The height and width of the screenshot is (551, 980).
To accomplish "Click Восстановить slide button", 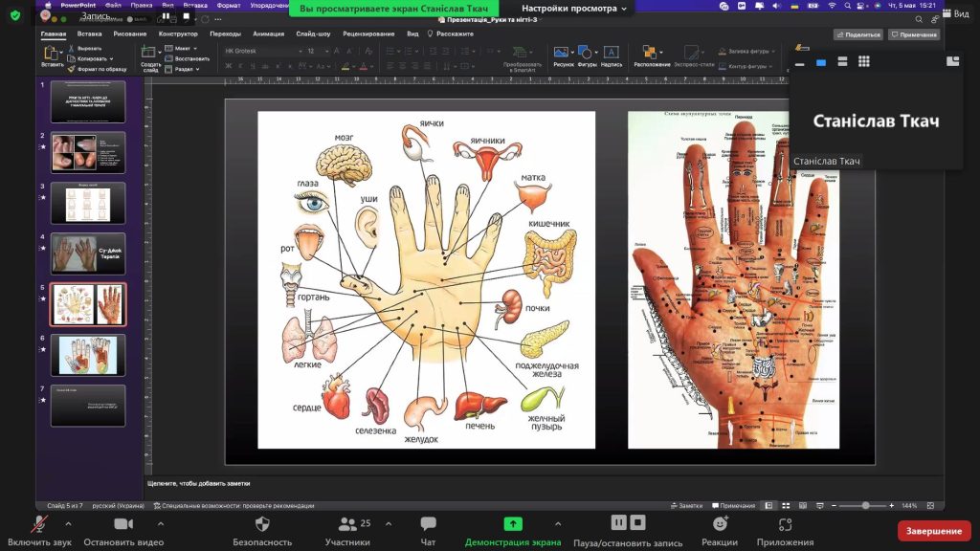I will [x=187, y=58].
